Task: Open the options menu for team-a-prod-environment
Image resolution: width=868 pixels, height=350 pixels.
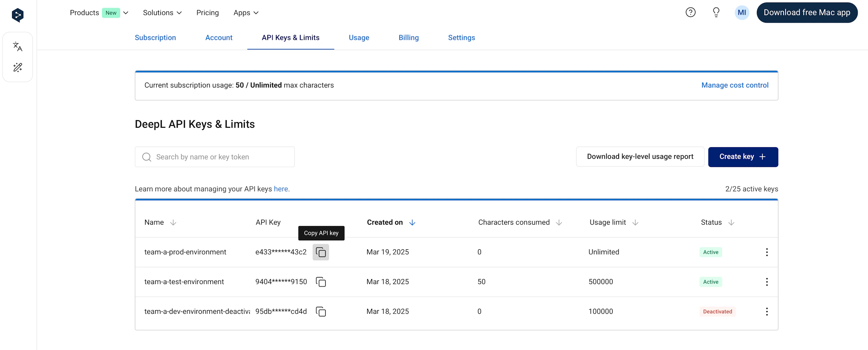Action: tap(767, 252)
